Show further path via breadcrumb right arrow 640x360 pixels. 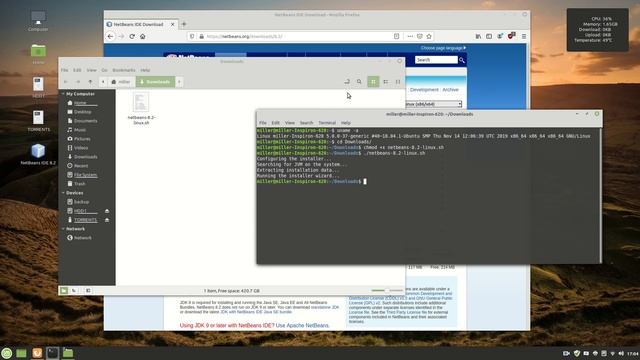tap(179, 82)
